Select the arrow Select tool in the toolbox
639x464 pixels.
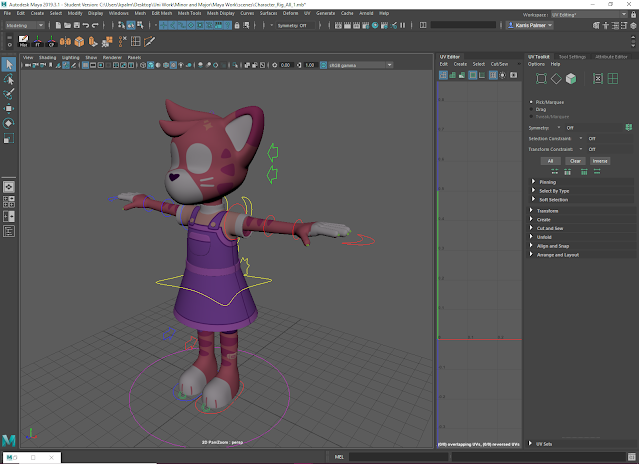[9, 64]
